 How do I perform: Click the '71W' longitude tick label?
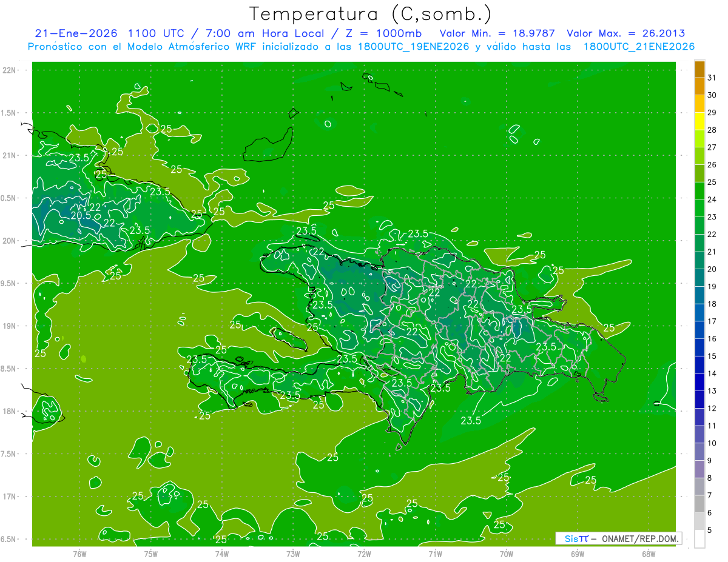(435, 554)
